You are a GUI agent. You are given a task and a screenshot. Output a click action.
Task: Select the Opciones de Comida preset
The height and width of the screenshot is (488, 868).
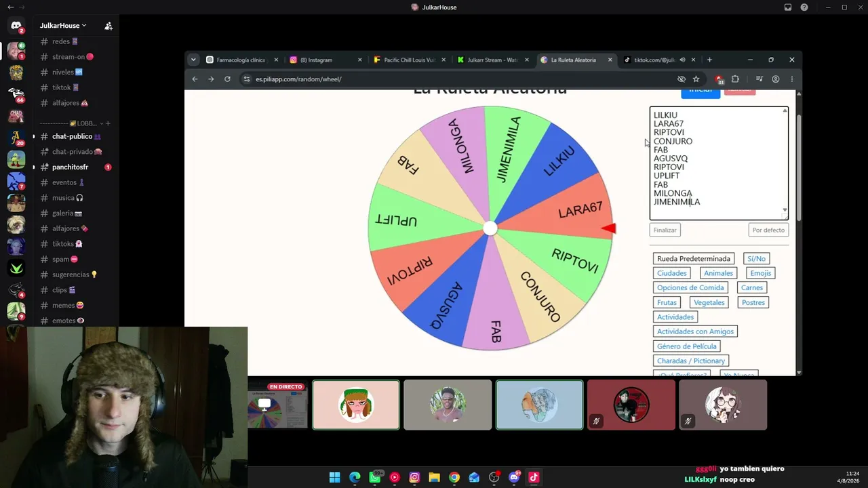click(690, 287)
